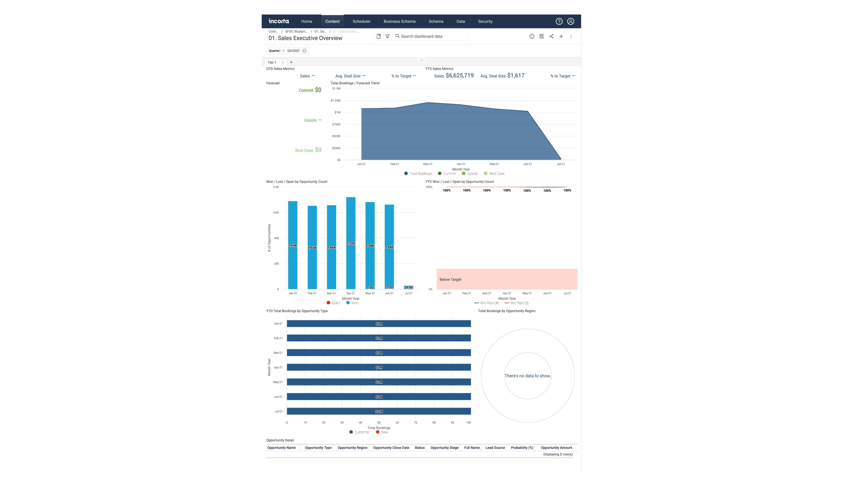Image resolution: width=868 pixels, height=488 pixels.
Task: Go to the Scheduler menu
Action: (361, 21)
